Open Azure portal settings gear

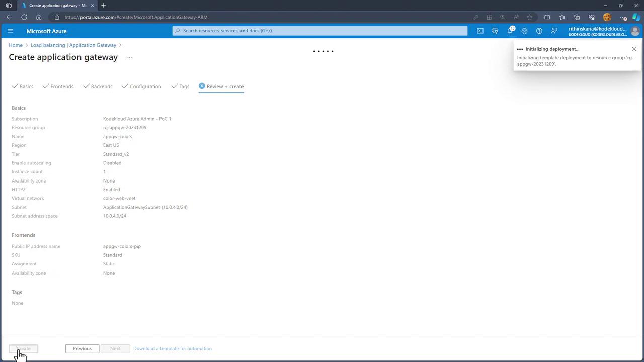[524, 31]
